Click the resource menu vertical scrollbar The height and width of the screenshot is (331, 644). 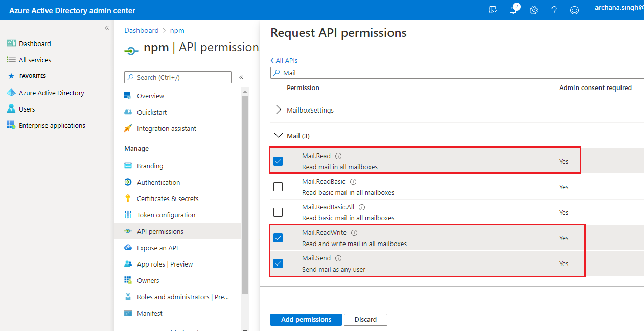pyautogui.click(x=245, y=194)
